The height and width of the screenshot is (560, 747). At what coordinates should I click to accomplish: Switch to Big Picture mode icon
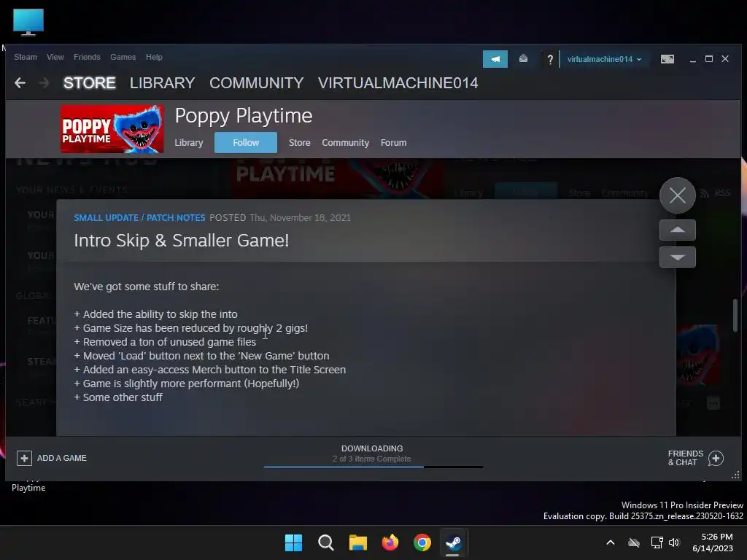667,59
